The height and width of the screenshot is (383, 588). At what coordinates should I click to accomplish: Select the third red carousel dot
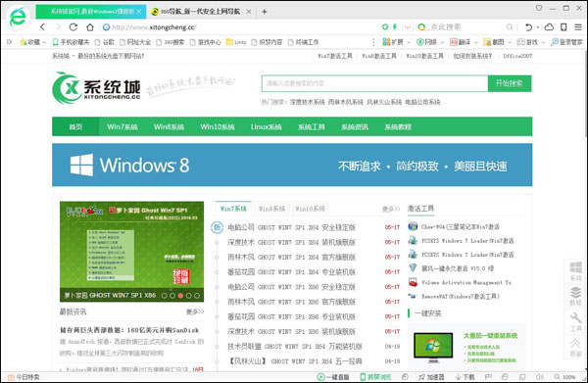[180, 296]
